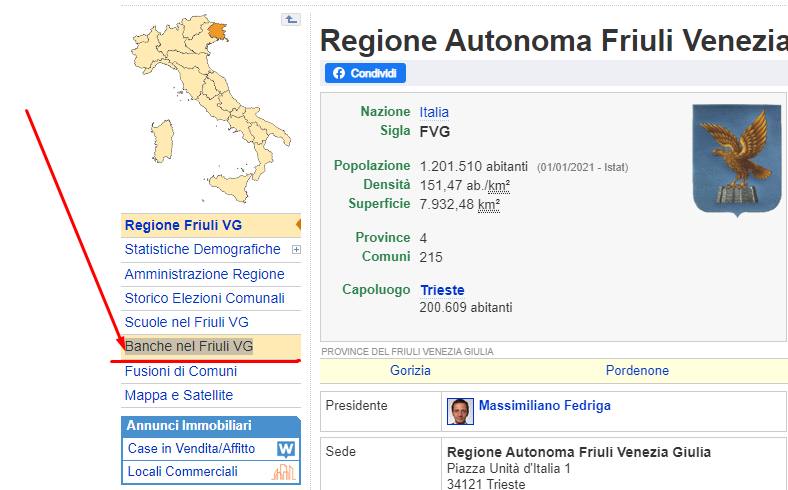Click the orange highlighted region on Italy map
The image size is (788, 490).
pyautogui.click(x=214, y=32)
